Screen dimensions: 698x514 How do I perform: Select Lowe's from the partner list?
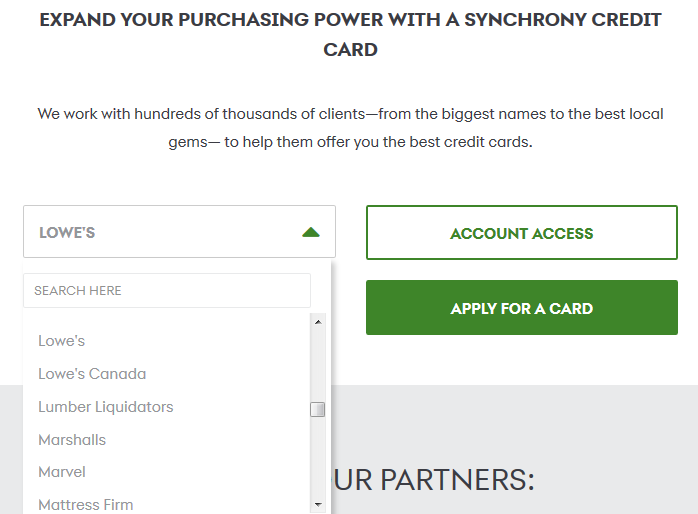pos(61,341)
